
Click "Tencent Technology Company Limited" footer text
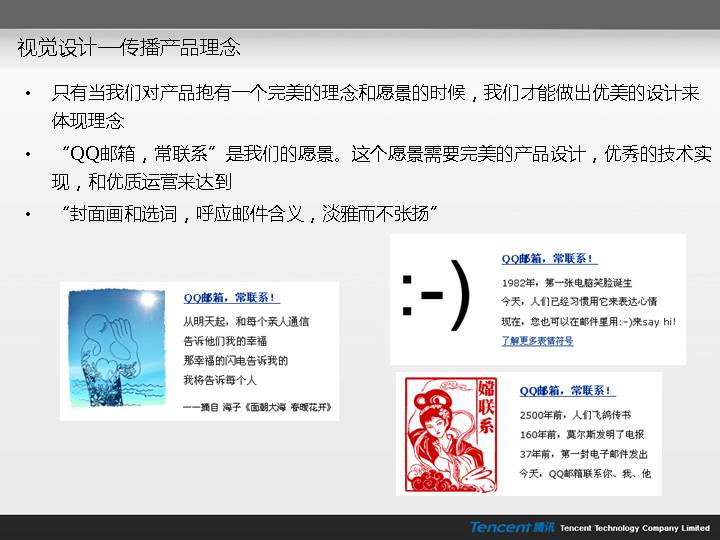[634, 528]
